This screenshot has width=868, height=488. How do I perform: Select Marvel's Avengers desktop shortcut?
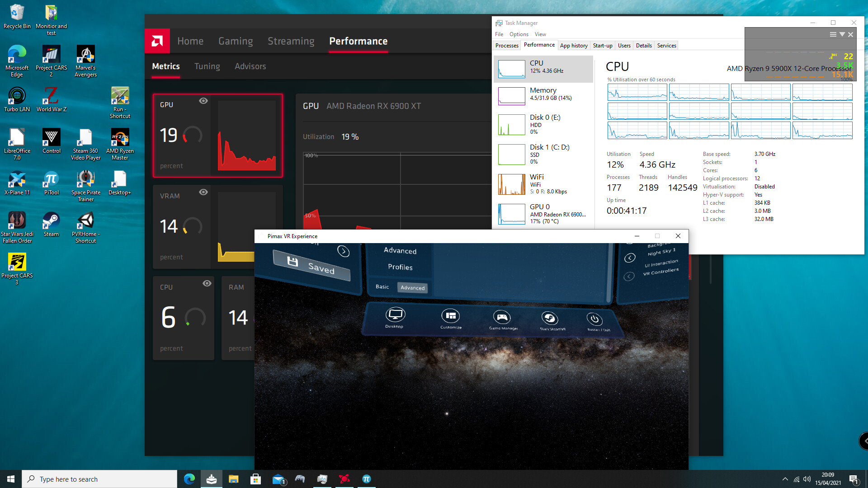[85, 61]
